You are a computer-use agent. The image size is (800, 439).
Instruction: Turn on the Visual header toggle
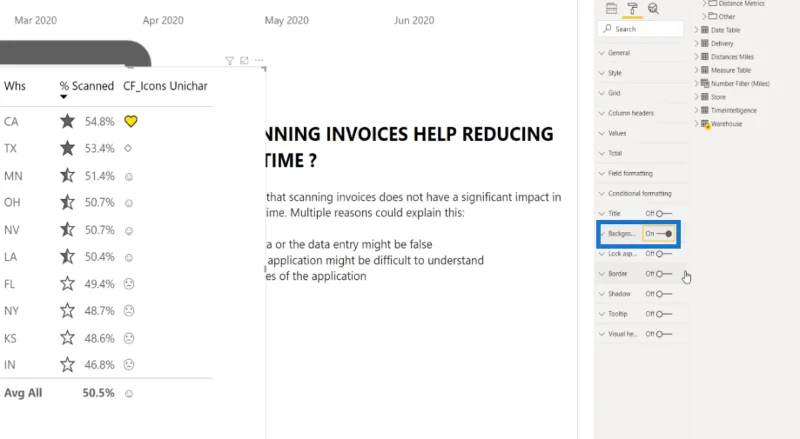pyautogui.click(x=664, y=334)
